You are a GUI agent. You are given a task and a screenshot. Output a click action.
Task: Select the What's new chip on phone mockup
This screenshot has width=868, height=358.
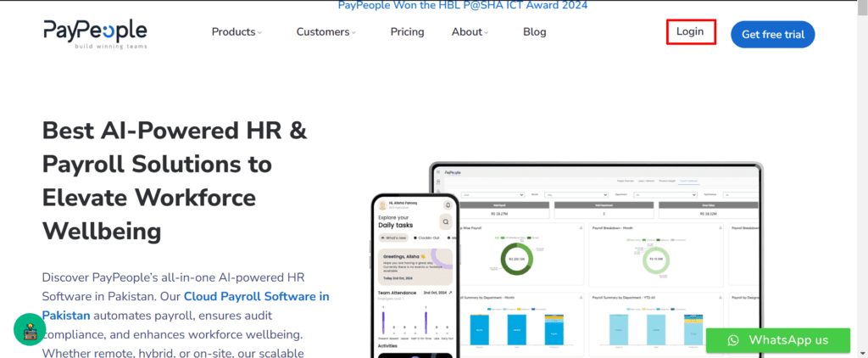pyautogui.click(x=394, y=238)
